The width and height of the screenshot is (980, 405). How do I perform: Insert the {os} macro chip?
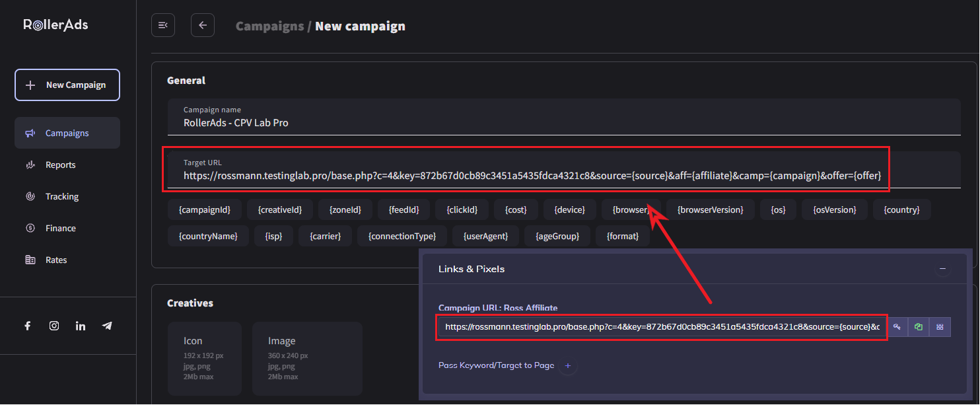[779, 209]
